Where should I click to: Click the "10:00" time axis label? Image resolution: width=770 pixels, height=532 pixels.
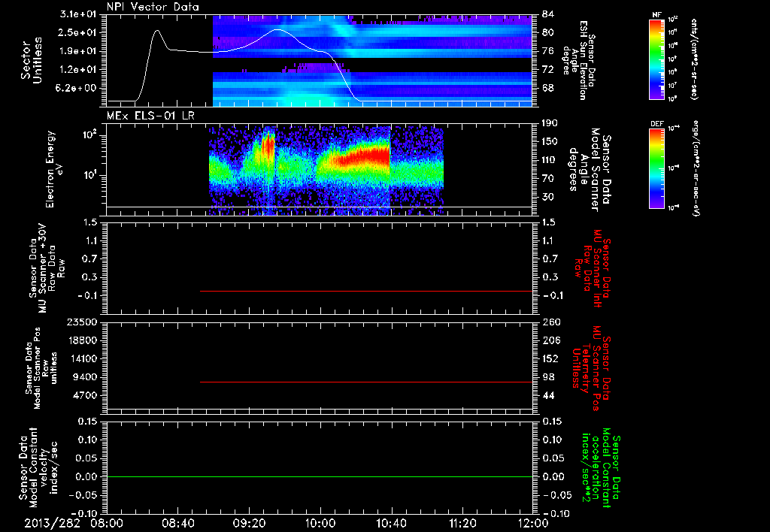point(320,523)
